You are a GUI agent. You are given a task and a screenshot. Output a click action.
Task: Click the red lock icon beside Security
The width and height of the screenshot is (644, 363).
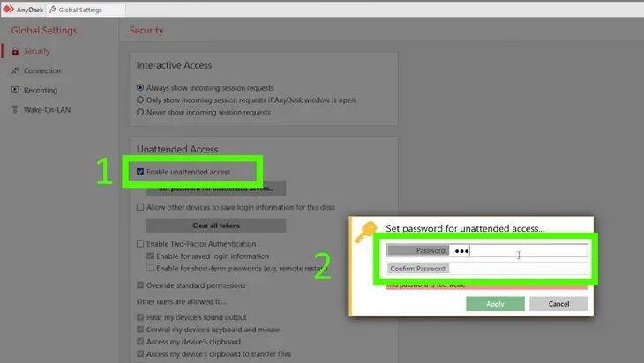[x=15, y=51]
